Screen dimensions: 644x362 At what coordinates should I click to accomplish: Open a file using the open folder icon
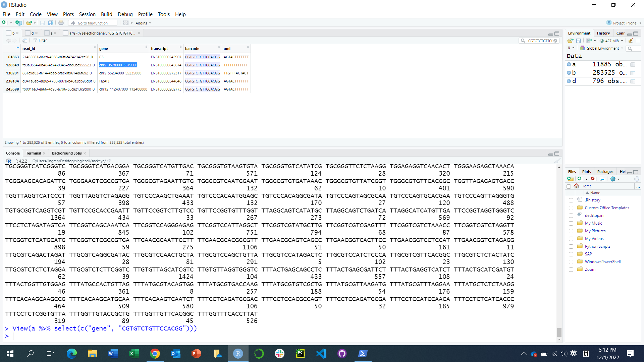click(x=29, y=23)
